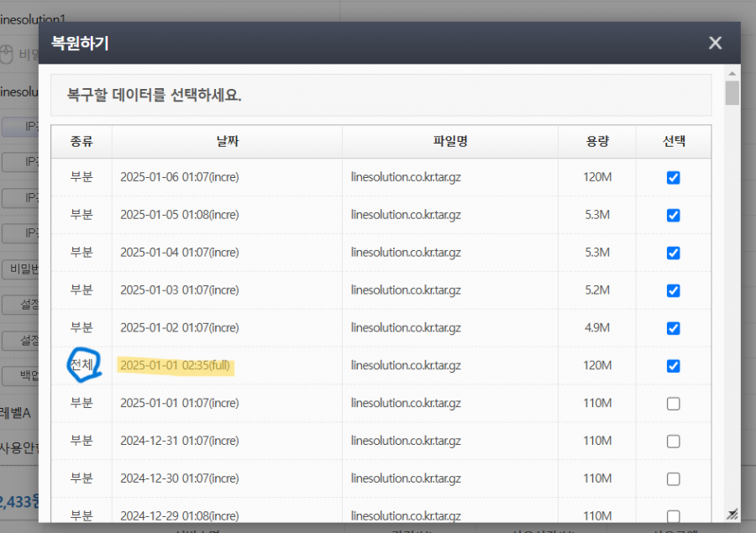The image size is (756, 533).
Task: Uncheck the 2025-01-01 02:35 full backup checkbox
Action: [673, 366]
